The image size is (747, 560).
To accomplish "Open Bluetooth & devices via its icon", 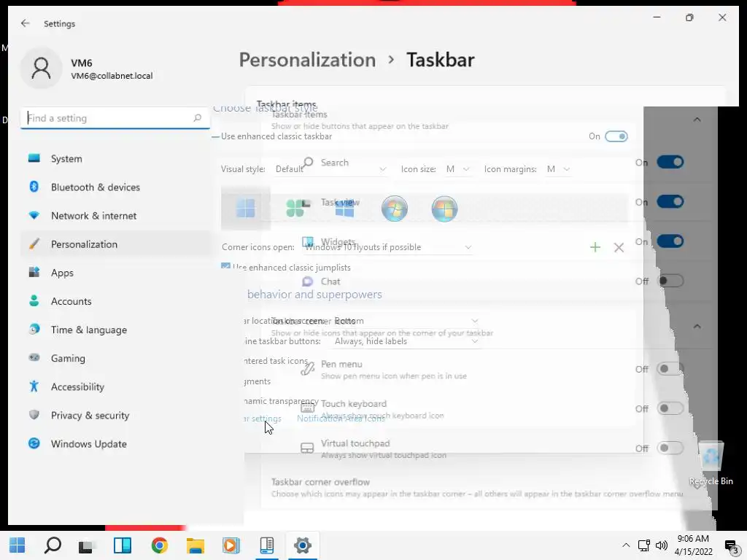I will (34, 187).
